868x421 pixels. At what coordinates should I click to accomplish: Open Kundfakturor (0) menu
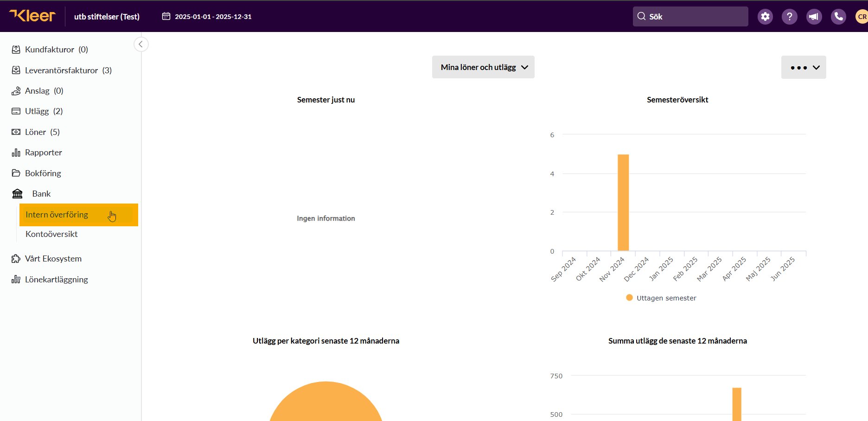[x=57, y=50]
